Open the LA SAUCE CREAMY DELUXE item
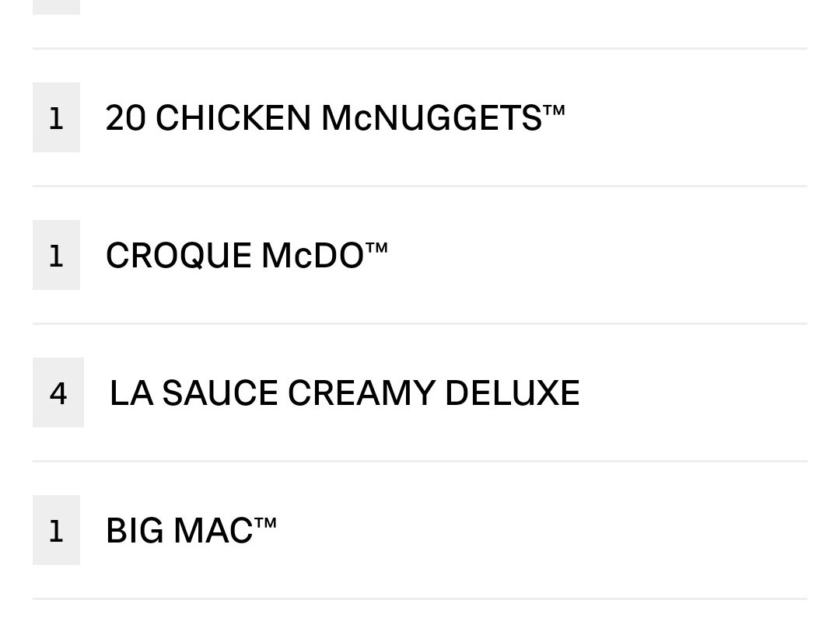The height and width of the screenshot is (628, 840). [419, 392]
